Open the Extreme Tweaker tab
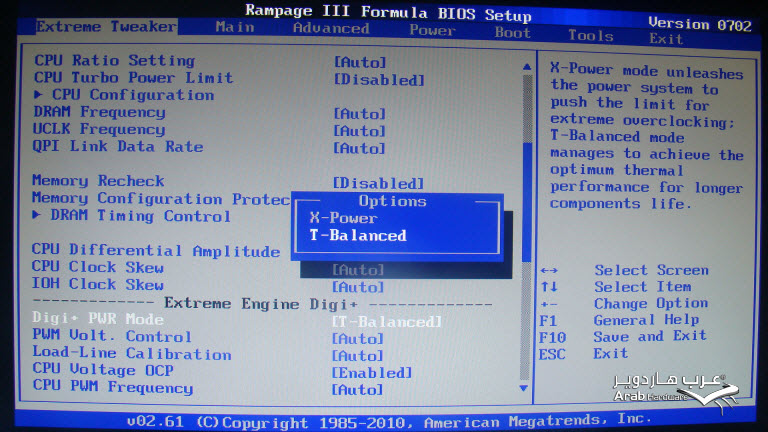The width and height of the screenshot is (768, 432). pos(106,26)
